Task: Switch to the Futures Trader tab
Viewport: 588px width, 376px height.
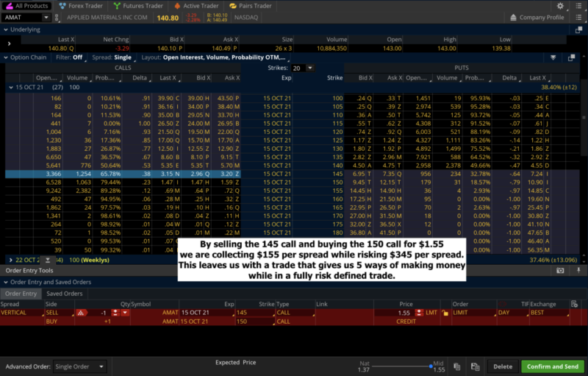Action: [138, 6]
